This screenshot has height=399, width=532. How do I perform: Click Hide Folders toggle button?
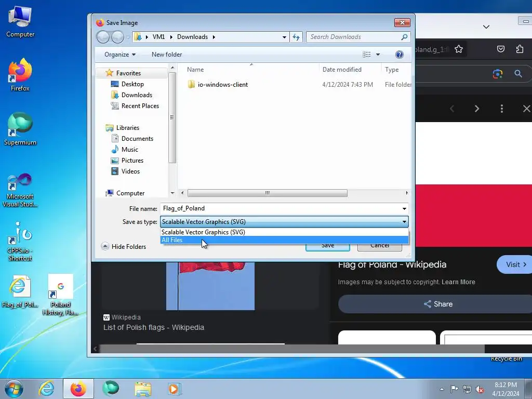tap(124, 246)
